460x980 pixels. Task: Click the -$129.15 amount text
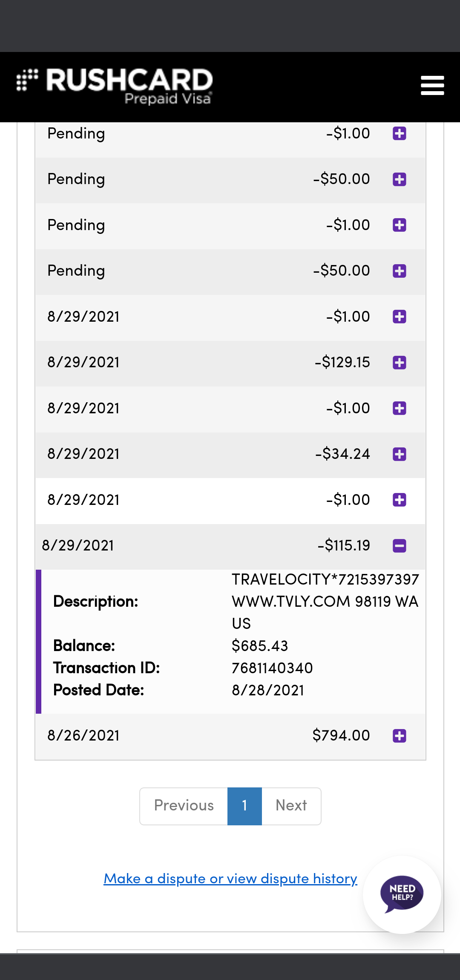(342, 363)
